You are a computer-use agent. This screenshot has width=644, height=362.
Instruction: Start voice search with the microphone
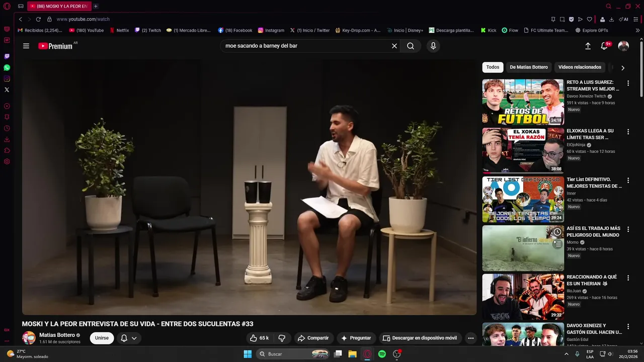[433, 46]
